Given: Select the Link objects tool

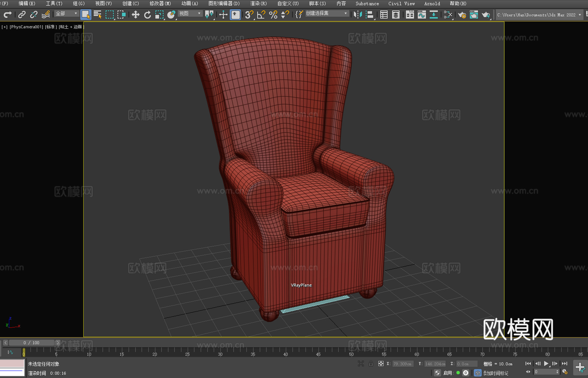Looking at the screenshot, I should (22, 14).
